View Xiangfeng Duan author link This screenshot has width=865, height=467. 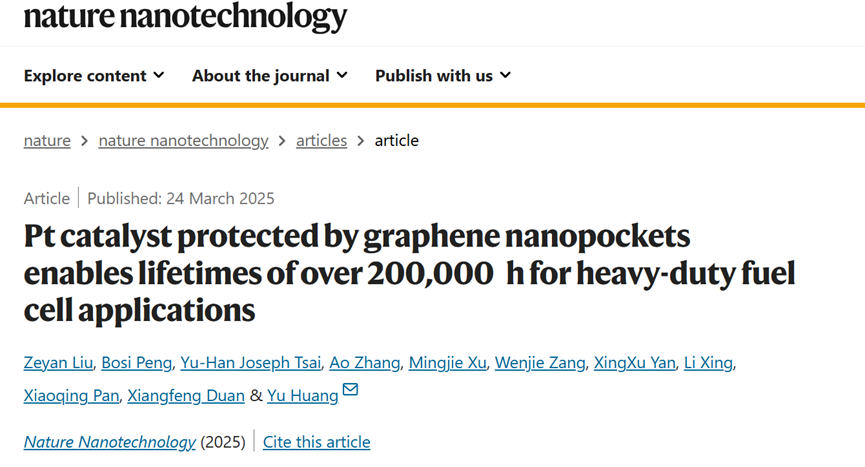[x=186, y=395]
